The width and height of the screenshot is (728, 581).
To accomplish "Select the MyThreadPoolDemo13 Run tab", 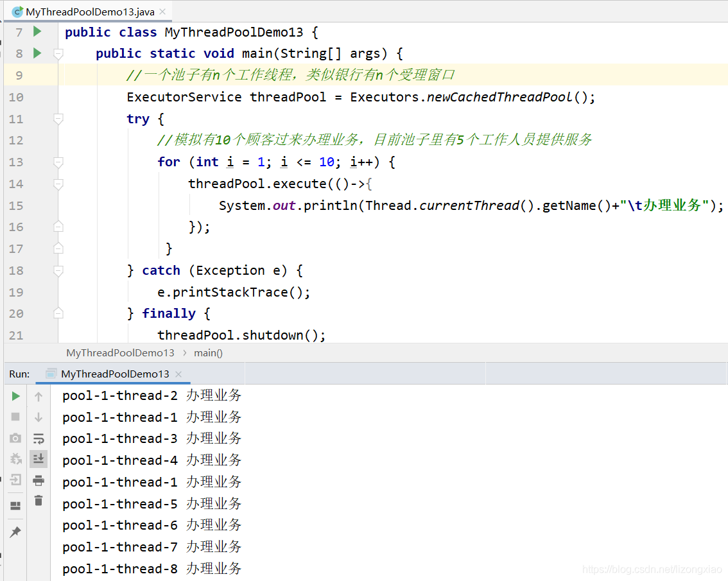I will click(x=114, y=374).
